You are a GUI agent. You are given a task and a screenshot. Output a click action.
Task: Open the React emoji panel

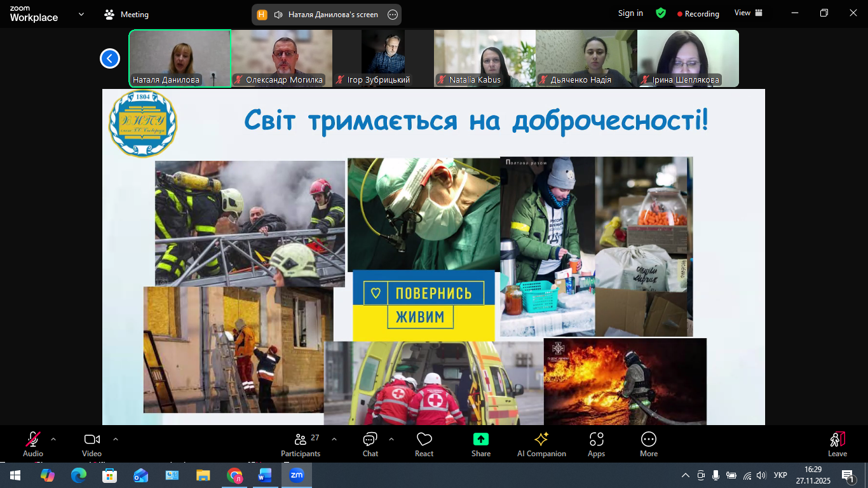(x=424, y=444)
